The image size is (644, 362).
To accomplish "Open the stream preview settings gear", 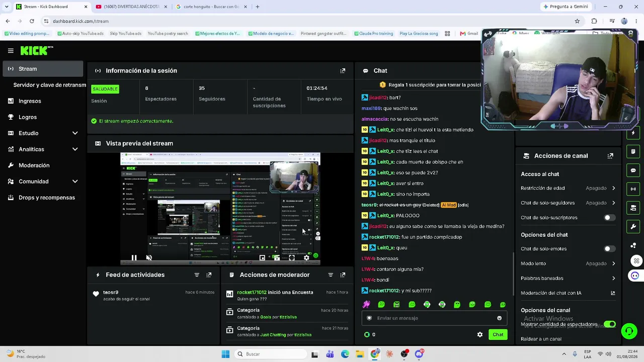I will (x=306, y=258).
